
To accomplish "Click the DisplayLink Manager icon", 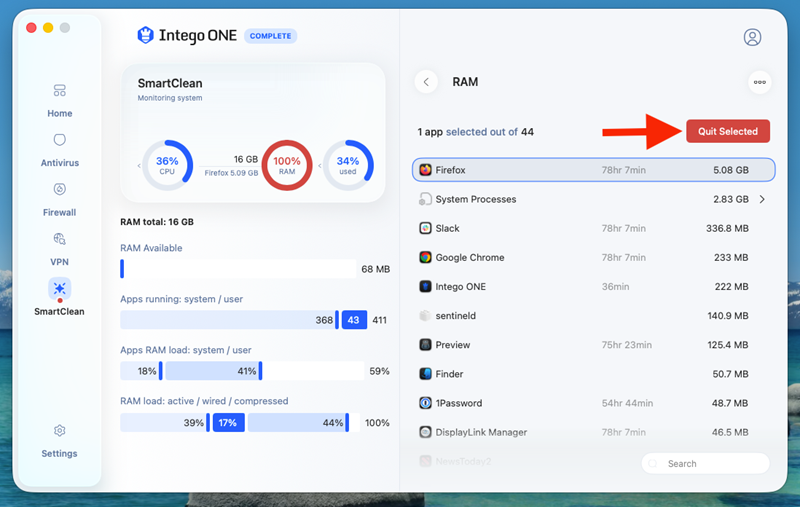I will click(x=426, y=432).
